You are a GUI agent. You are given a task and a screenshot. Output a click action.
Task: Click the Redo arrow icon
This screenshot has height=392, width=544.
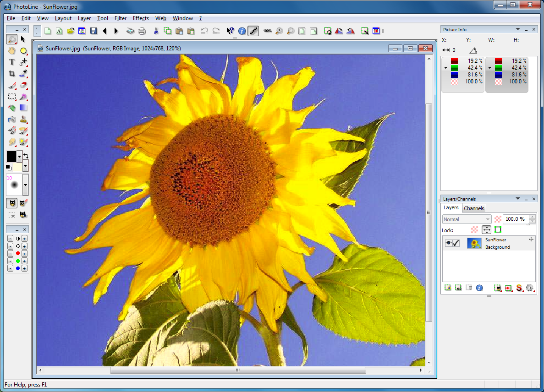click(x=216, y=31)
